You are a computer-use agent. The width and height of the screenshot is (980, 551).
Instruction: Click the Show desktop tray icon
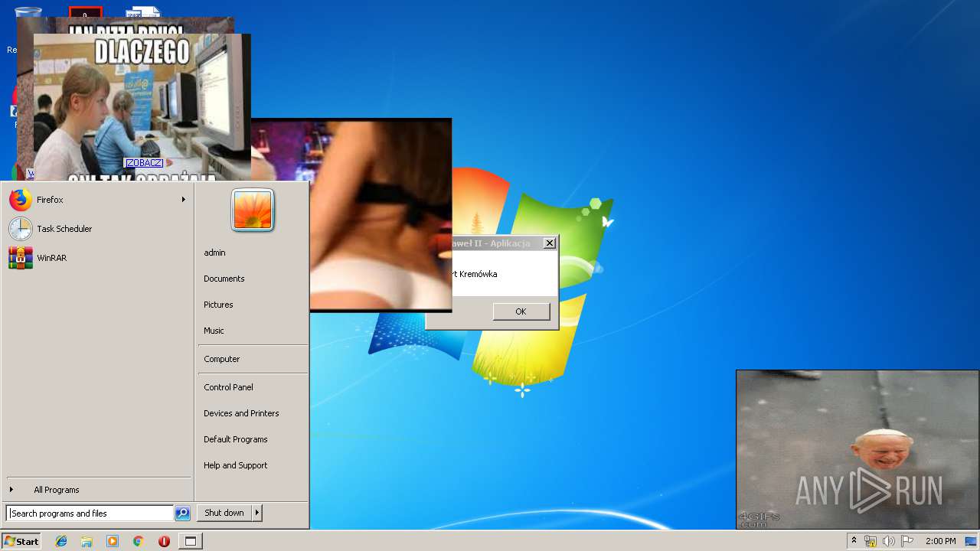coord(972,541)
